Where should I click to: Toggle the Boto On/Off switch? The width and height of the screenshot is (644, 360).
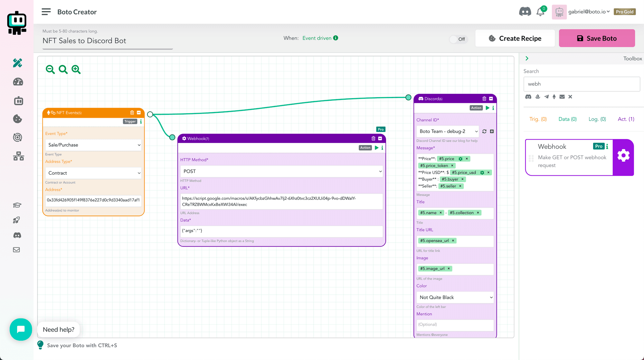pos(458,39)
